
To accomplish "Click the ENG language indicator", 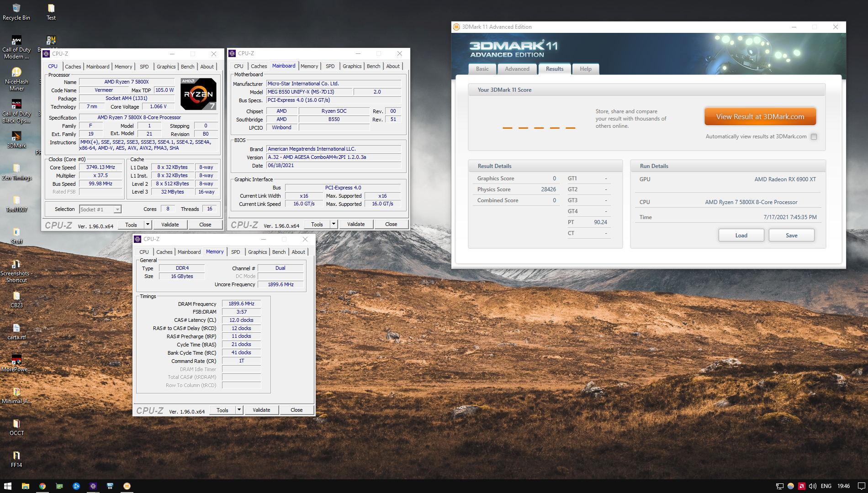I will click(x=826, y=486).
